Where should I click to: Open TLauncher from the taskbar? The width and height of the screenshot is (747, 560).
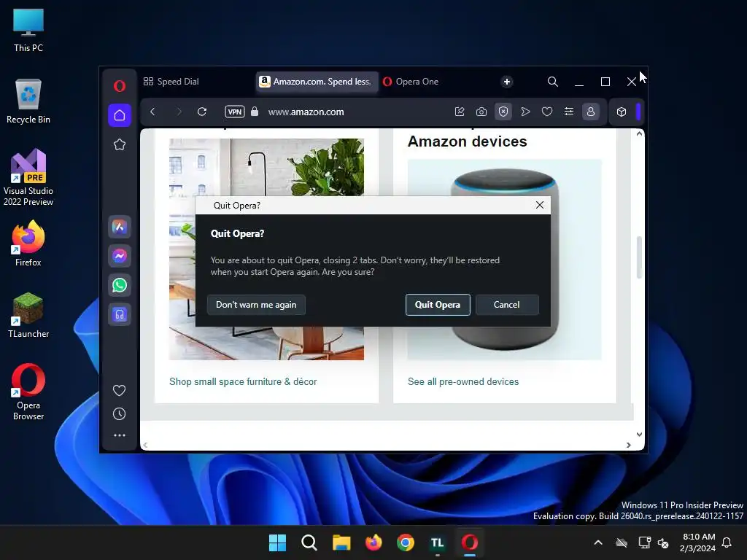[x=438, y=542]
